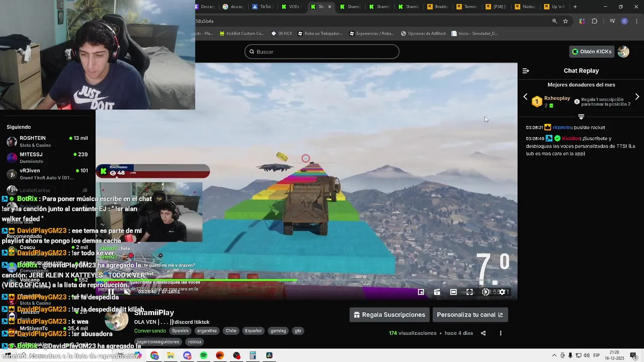Image resolution: width=644 pixels, height=362 pixels.
Task: Open File Explorer from the taskbar
Action: 171,355
